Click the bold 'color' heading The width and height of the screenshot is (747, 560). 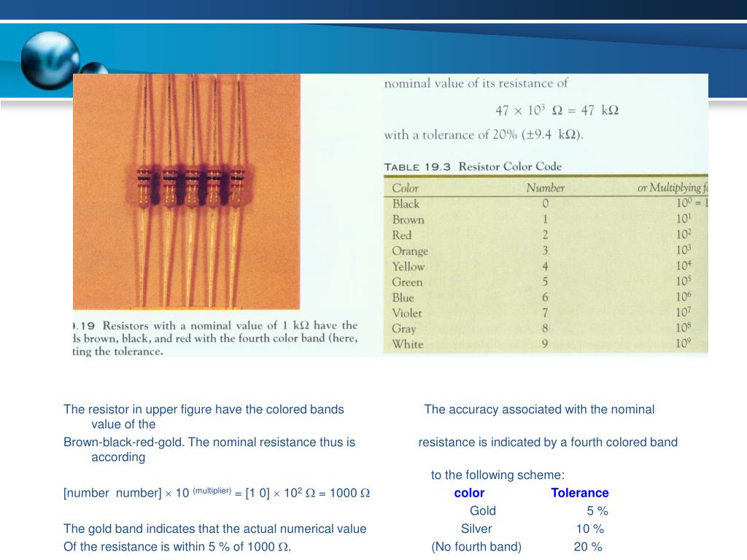(x=469, y=493)
